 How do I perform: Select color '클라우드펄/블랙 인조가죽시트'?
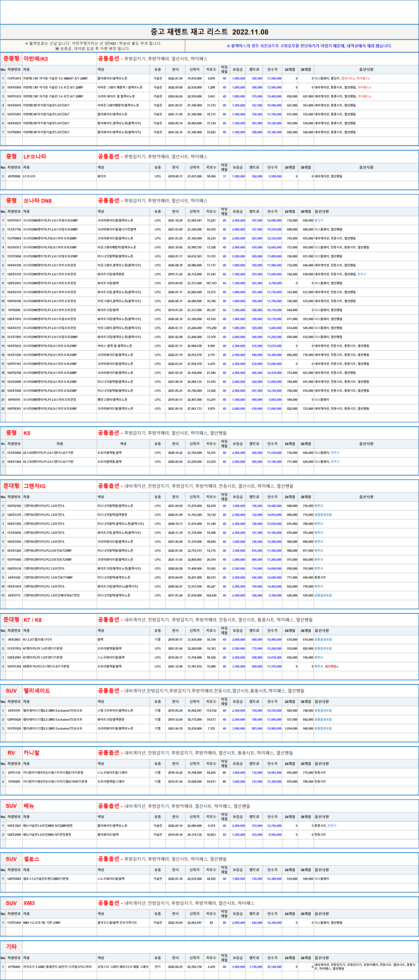click(117, 923)
